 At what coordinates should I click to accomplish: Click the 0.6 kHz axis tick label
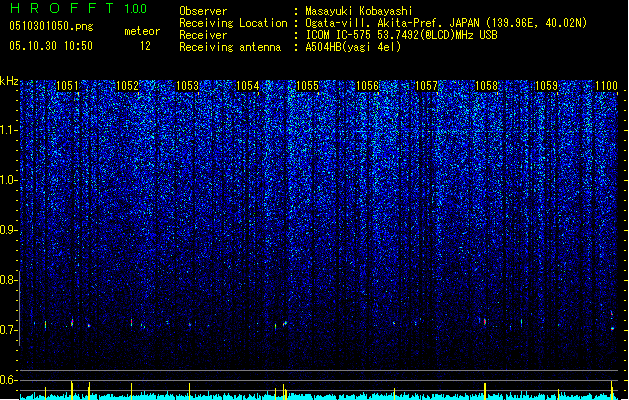(8, 380)
